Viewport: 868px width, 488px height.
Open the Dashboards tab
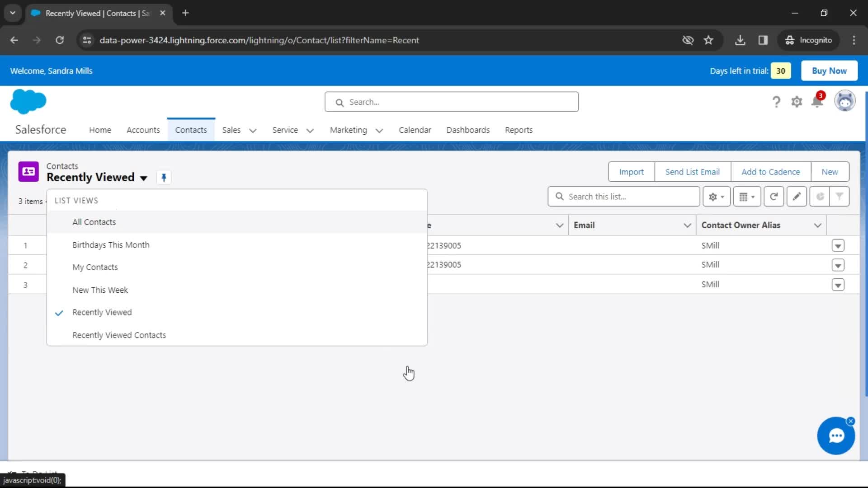point(468,130)
